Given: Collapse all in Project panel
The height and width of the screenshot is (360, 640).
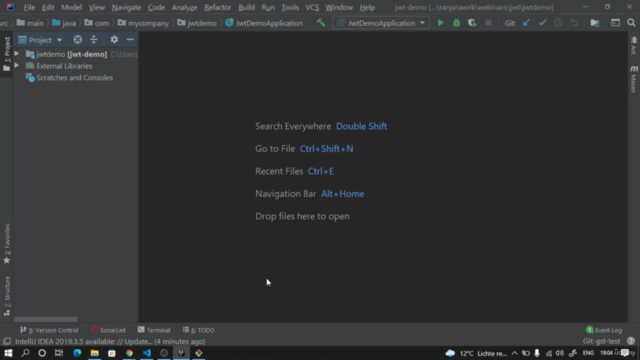Looking at the screenshot, I should click(94, 40).
